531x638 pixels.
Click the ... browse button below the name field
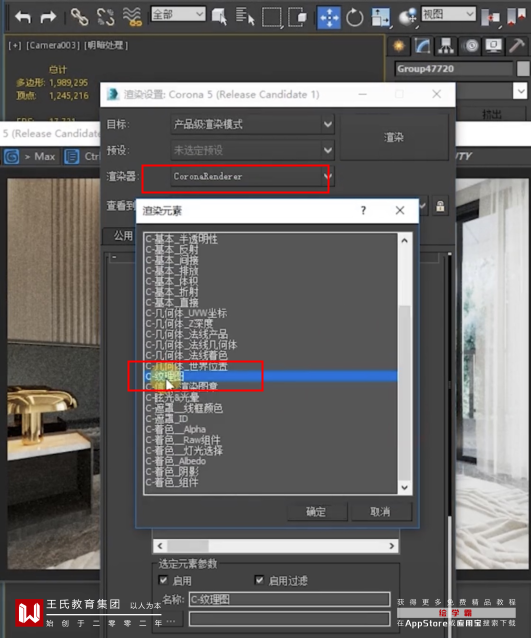170,620
